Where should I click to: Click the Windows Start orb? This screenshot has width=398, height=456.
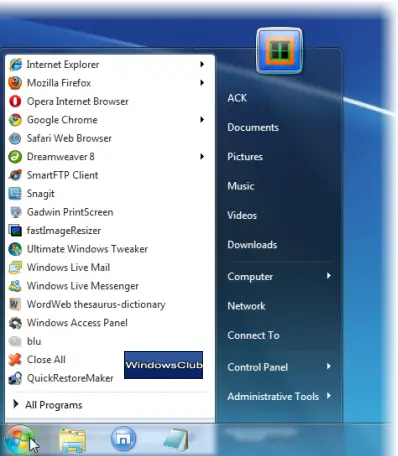19,440
